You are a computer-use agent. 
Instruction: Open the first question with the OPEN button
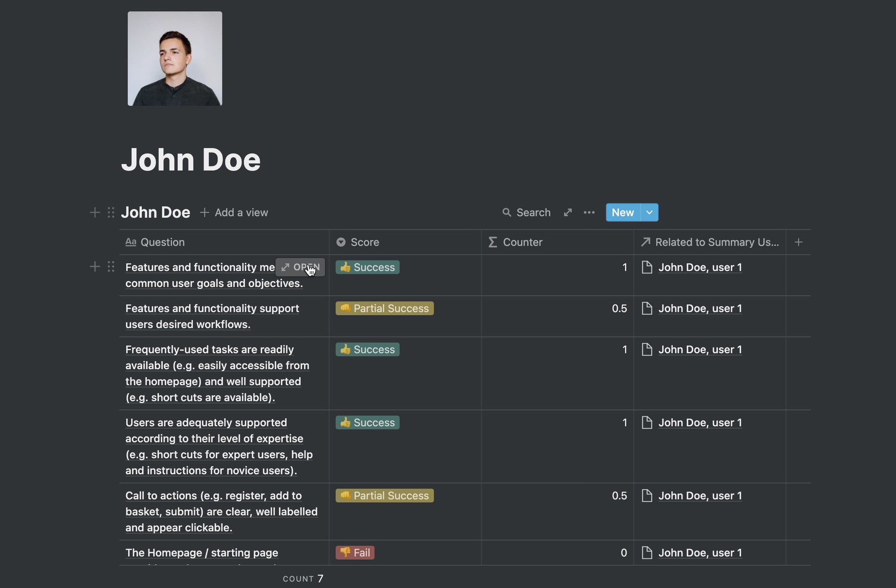coord(300,267)
